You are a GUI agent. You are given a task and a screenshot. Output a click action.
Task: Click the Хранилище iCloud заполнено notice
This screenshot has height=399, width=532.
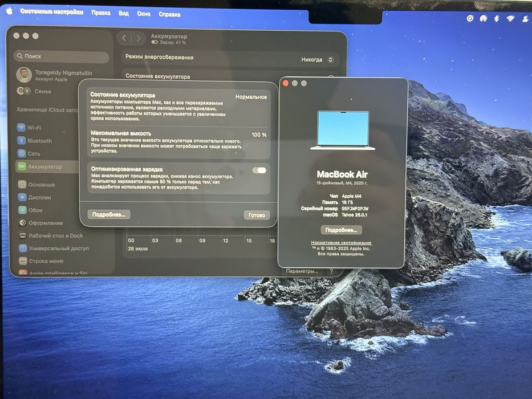tap(47, 109)
